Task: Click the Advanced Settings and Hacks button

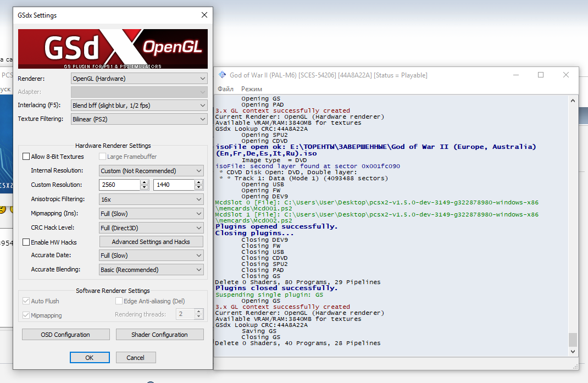Action: 151,242
